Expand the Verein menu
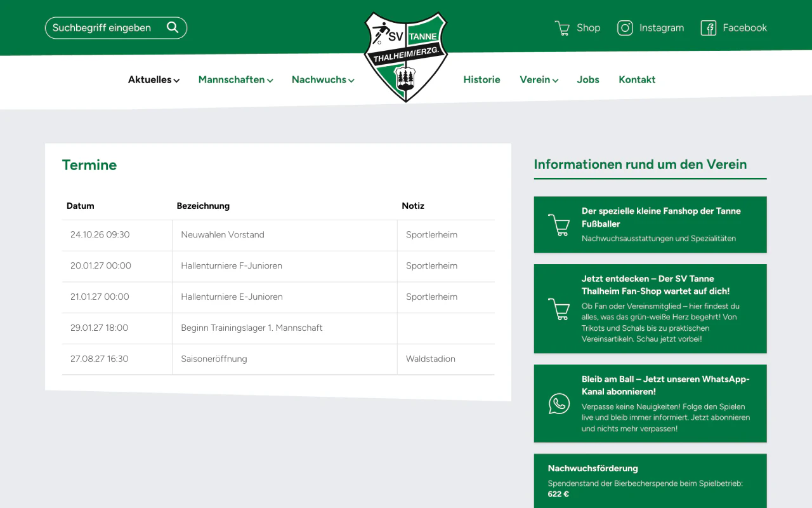This screenshot has height=508, width=812. (539, 79)
